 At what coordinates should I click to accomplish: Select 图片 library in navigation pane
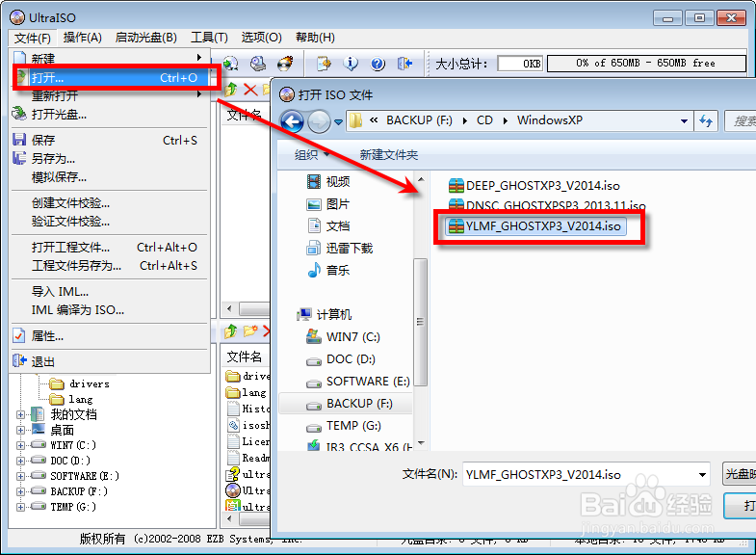click(327, 204)
